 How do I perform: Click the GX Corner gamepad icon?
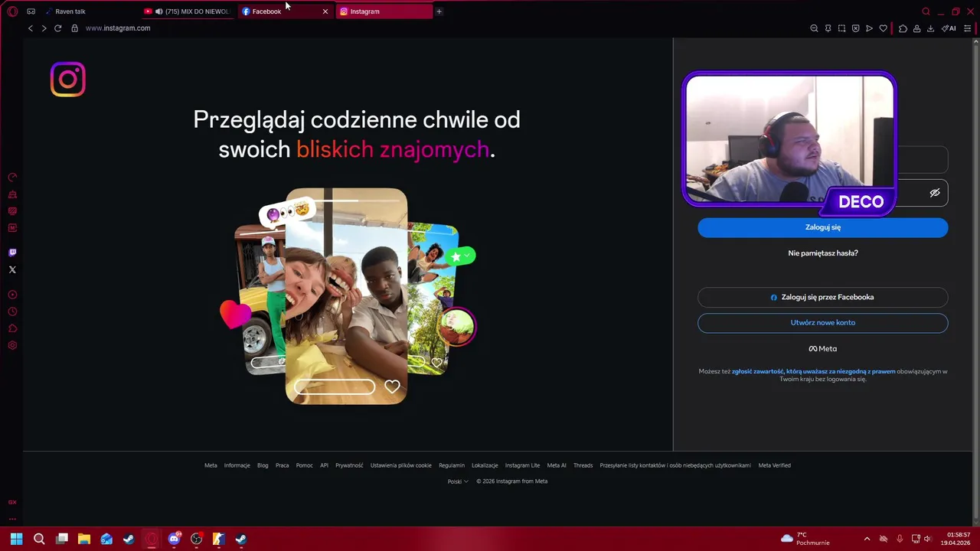pos(31,11)
